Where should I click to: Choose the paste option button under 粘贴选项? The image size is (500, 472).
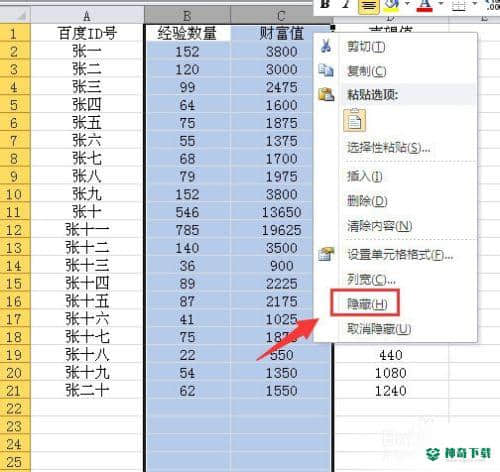(x=355, y=120)
